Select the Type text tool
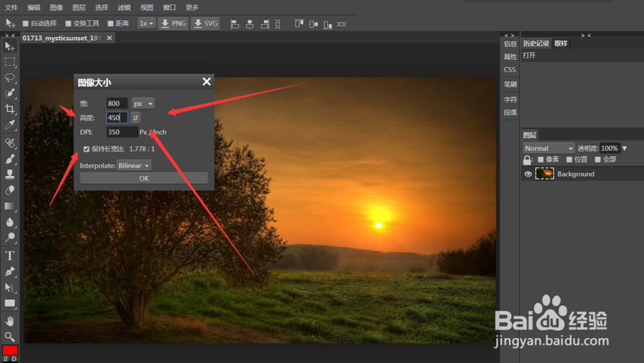 tap(10, 256)
